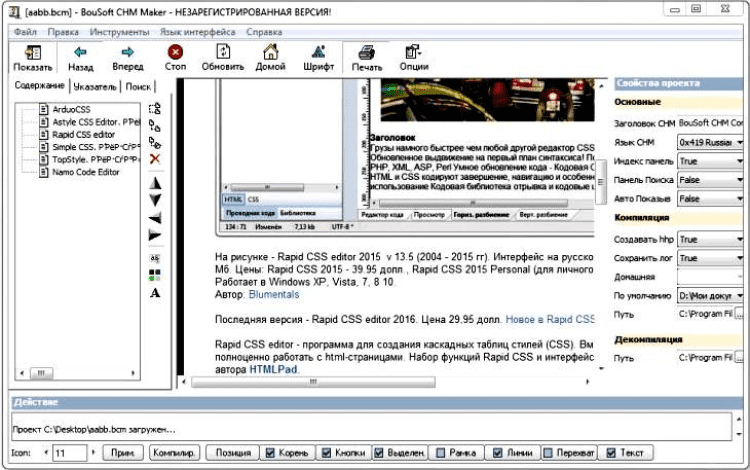Click the Позиция button

point(233,452)
